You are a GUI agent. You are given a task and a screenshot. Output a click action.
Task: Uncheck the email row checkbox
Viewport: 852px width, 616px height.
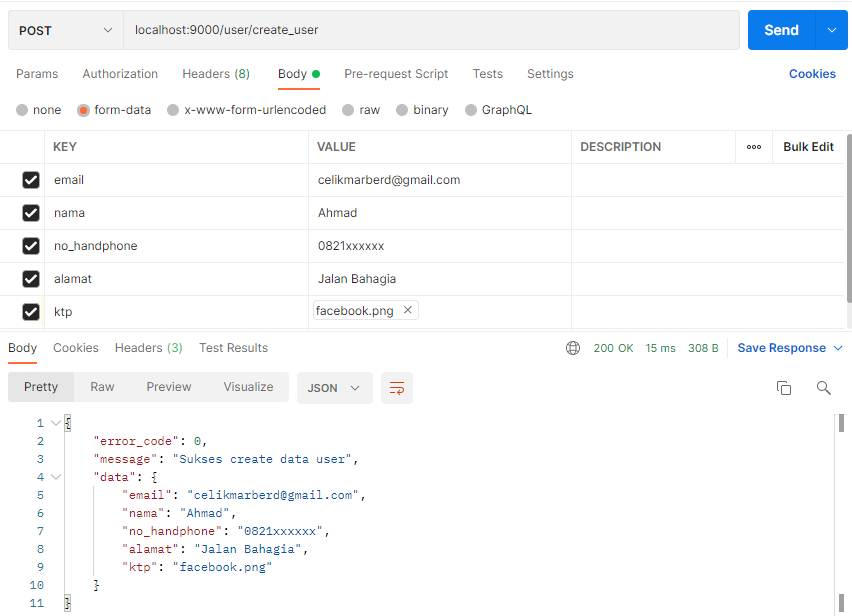pyautogui.click(x=31, y=180)
